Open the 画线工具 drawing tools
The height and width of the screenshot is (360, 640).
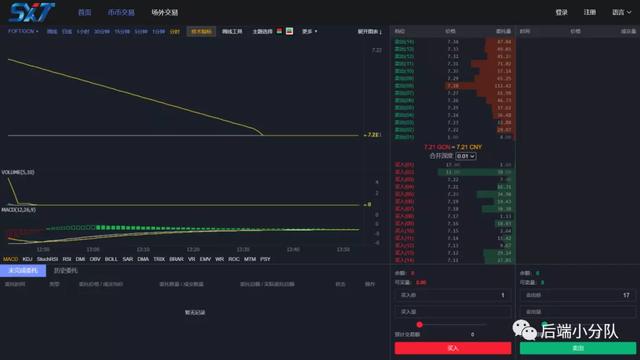click(232, 31)
